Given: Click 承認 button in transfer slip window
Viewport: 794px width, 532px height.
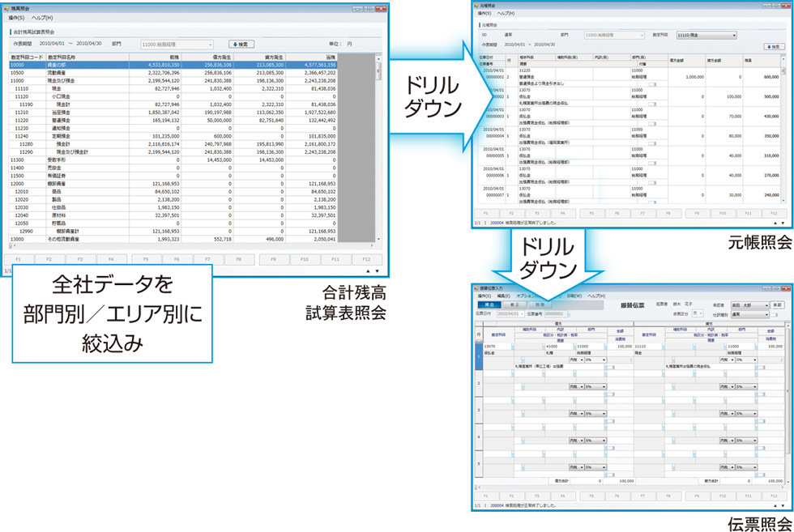Looking at the screenshot, I should (777, 305).
